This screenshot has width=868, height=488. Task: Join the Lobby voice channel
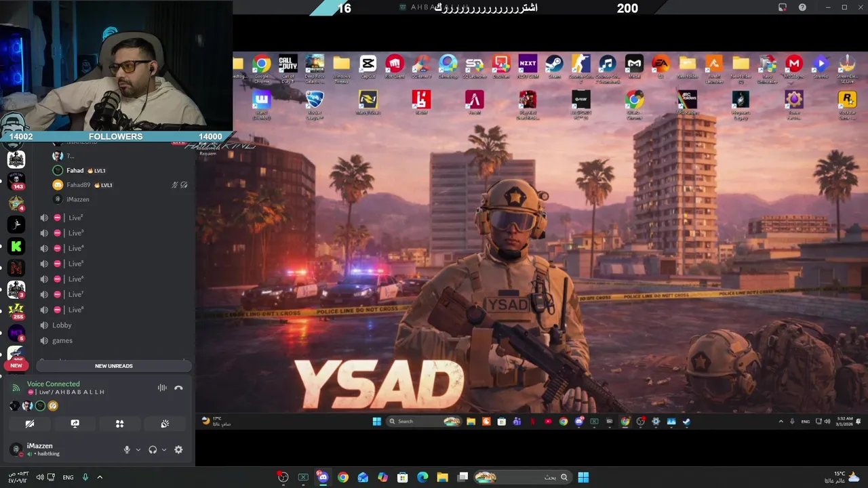point(114,325)
